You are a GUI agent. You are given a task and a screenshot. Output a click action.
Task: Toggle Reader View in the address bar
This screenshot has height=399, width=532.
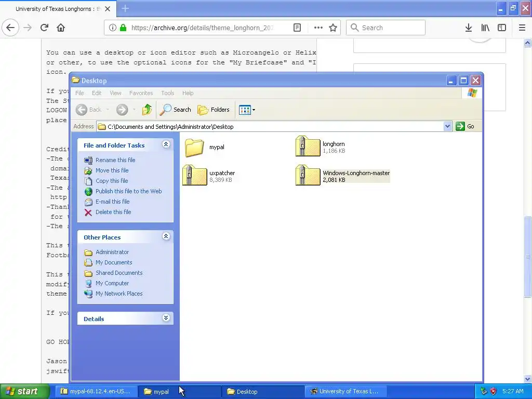pyautogui.click(x=297, y=28)
